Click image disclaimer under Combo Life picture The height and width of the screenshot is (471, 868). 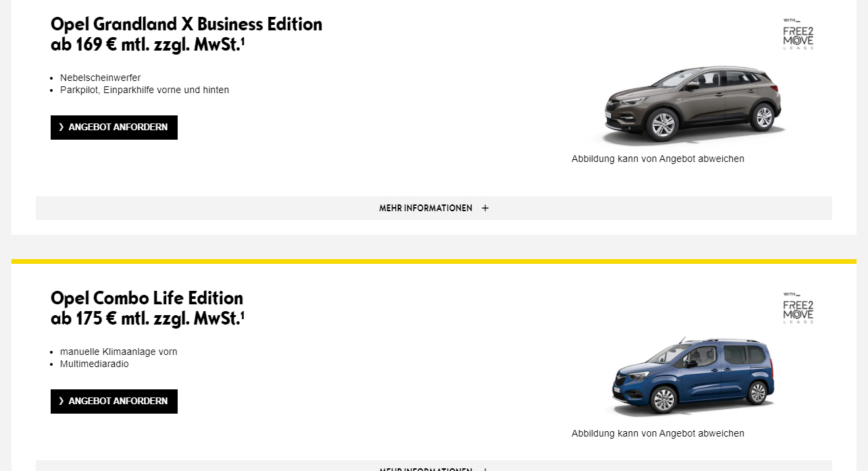658,433
